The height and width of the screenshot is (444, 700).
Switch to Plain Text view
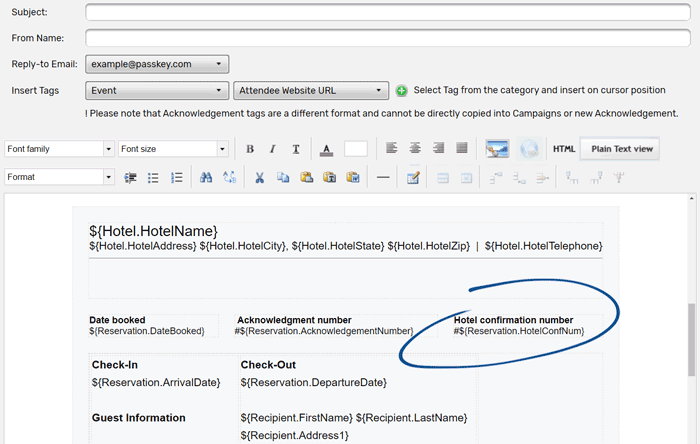click(620, 149)
